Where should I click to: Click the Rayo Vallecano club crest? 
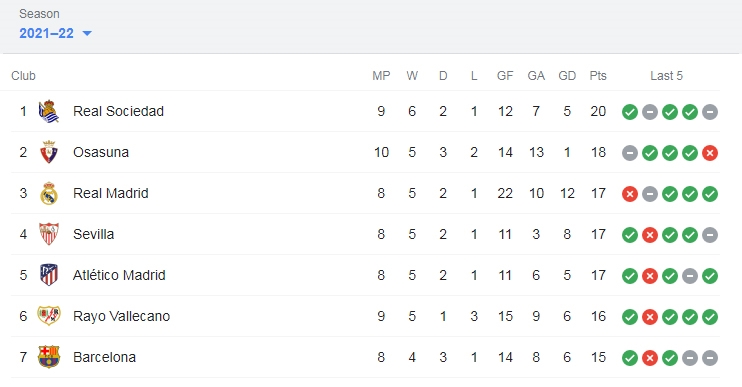point(49,316)
